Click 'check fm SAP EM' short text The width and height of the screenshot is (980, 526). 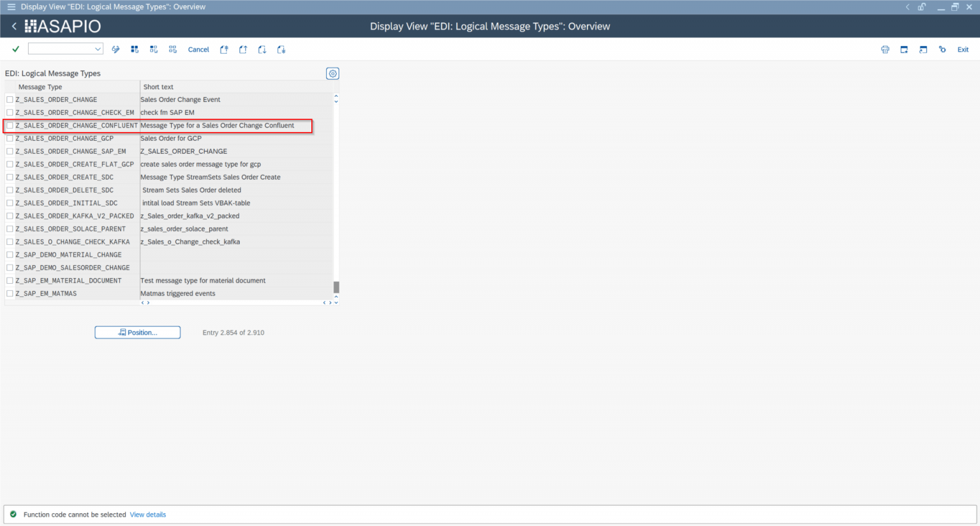(167, 112)
